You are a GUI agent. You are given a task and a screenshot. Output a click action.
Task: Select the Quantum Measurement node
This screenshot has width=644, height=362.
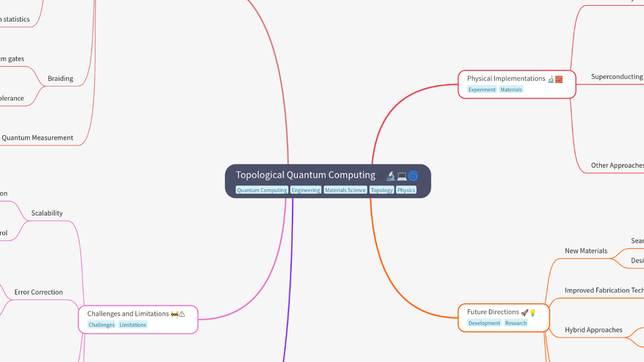coord(37,138)
